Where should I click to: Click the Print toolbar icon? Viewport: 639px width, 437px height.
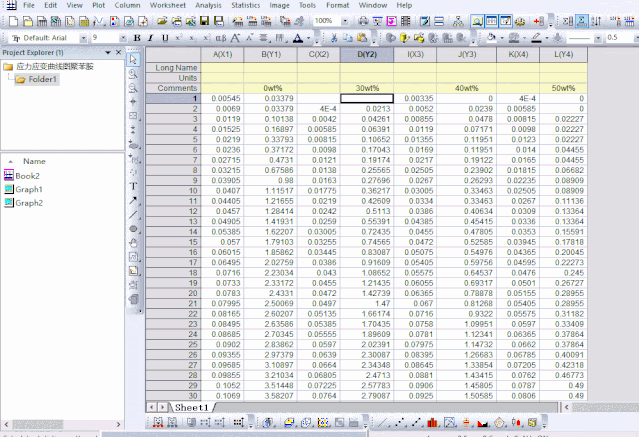click(363, 21)
